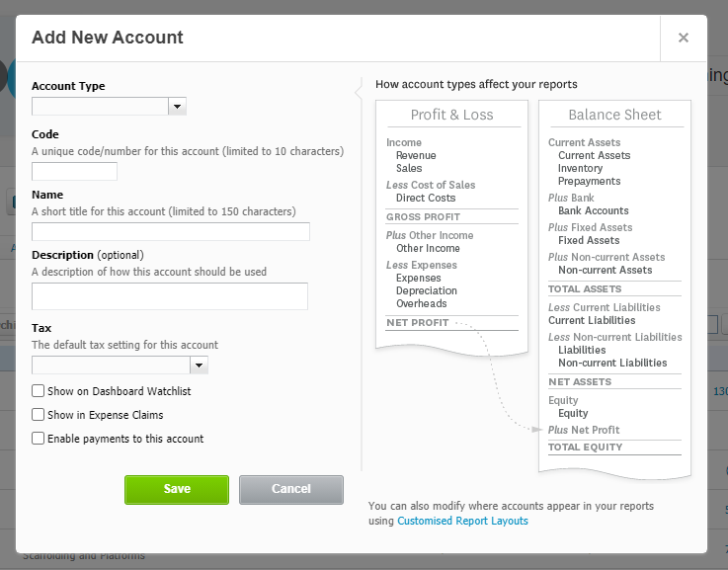This screenshot has width=728, height=570.
Task: Focus the Name text field
Action: pyautogui.click(x=171, y=232)
